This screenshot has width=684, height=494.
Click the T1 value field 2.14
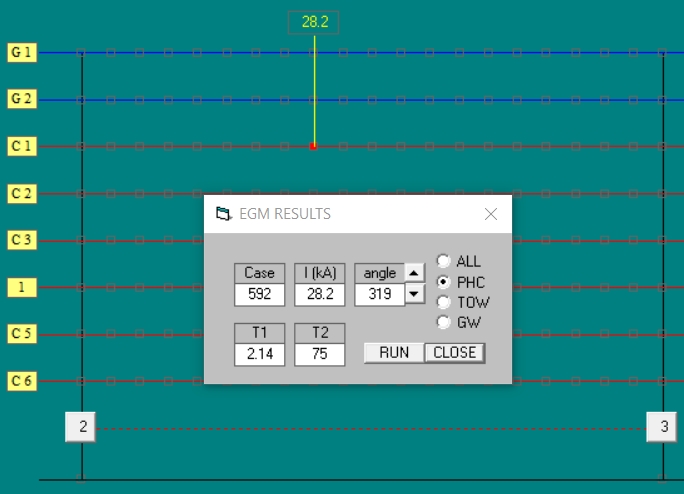(x=259, y=355)
